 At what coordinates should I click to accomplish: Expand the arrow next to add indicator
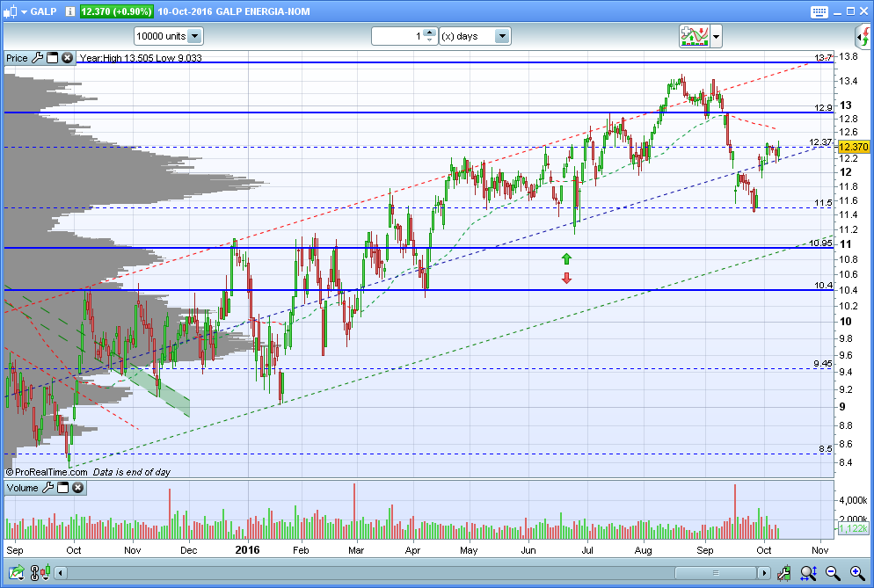point(717,37)
